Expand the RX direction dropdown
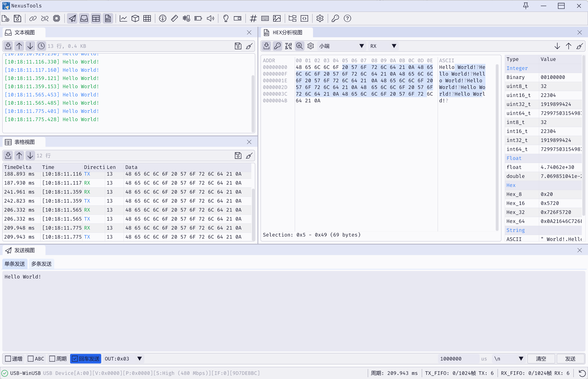Image resolution: width=588 pixels, height=379 pixels. [x=383, y=46]
